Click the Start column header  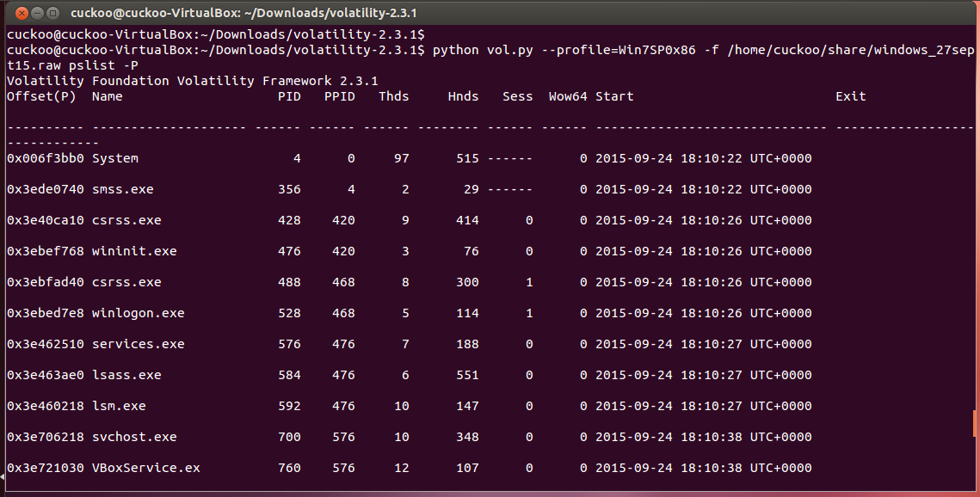(616, 96)
